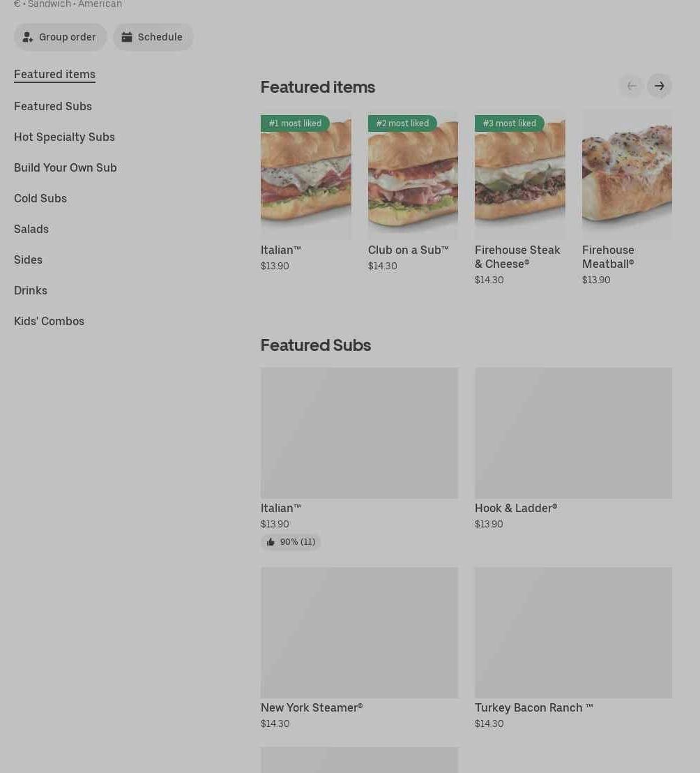
Task: Click the Group order person icon
Action: [x=28, y=37]
